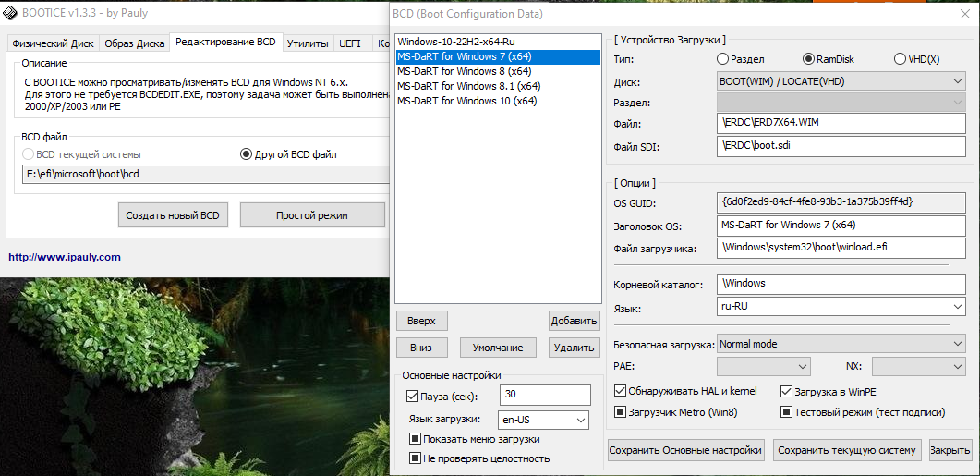Toggle the Пауза (сек) checkbox
980x476 pixels.
point(412,397)
